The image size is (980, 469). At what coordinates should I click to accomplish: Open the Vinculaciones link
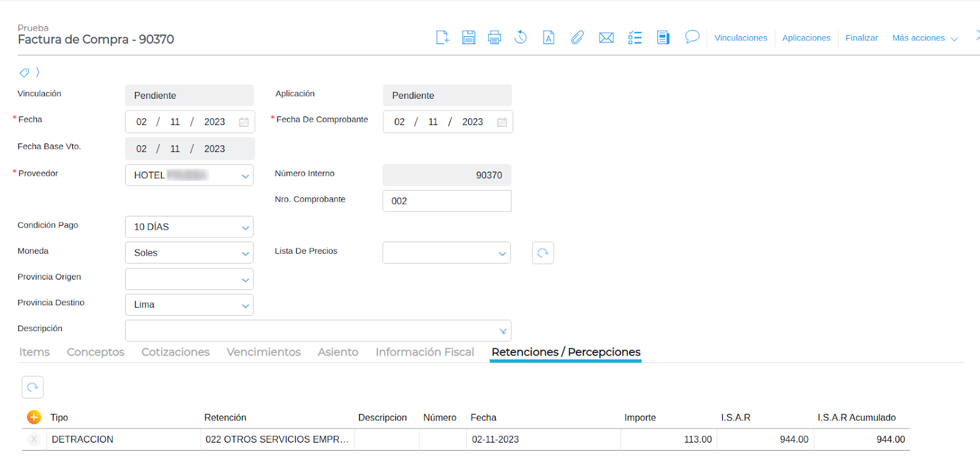[x=741, y=38]
